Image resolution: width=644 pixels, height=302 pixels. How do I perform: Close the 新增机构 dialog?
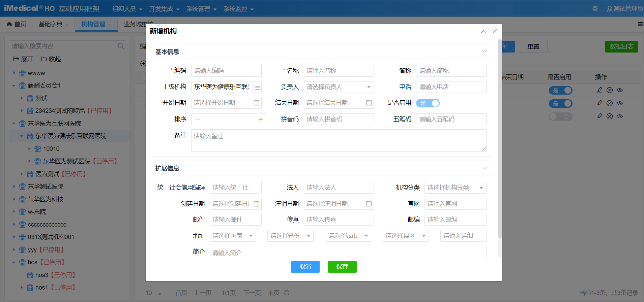[495, 31]
